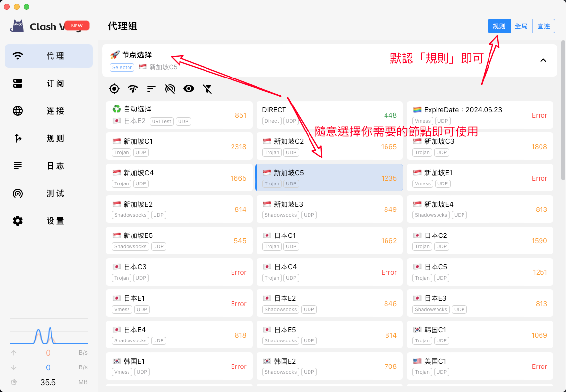Click the 节点选择 group header title
This screenshot has width=566, height=392.
137,55
